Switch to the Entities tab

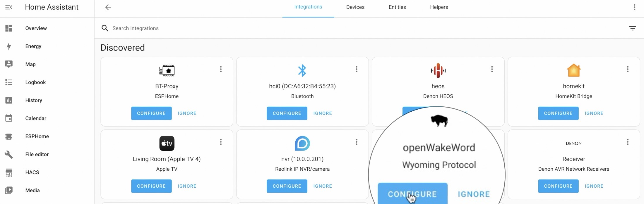pyautogui.click(x=397, y=7)
